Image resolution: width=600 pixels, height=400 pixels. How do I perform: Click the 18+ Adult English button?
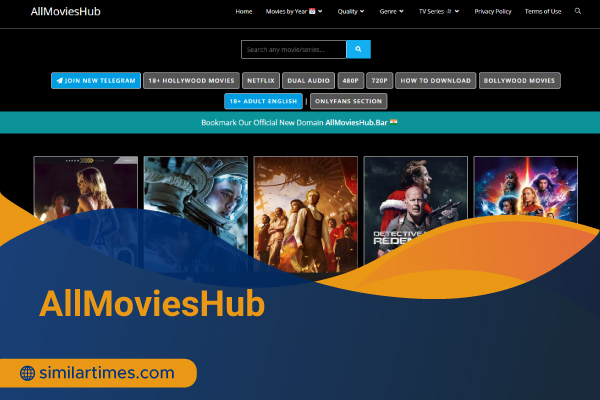tap(263, 101)
